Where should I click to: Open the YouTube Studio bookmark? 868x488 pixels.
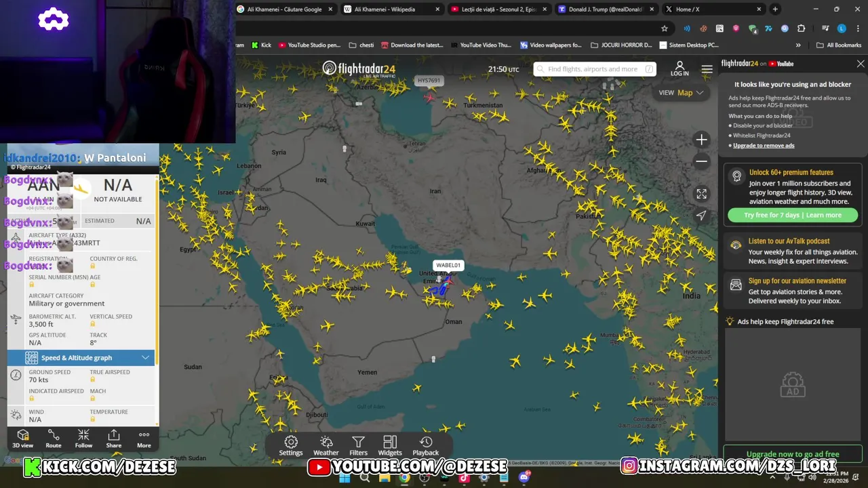click(309, 45)
